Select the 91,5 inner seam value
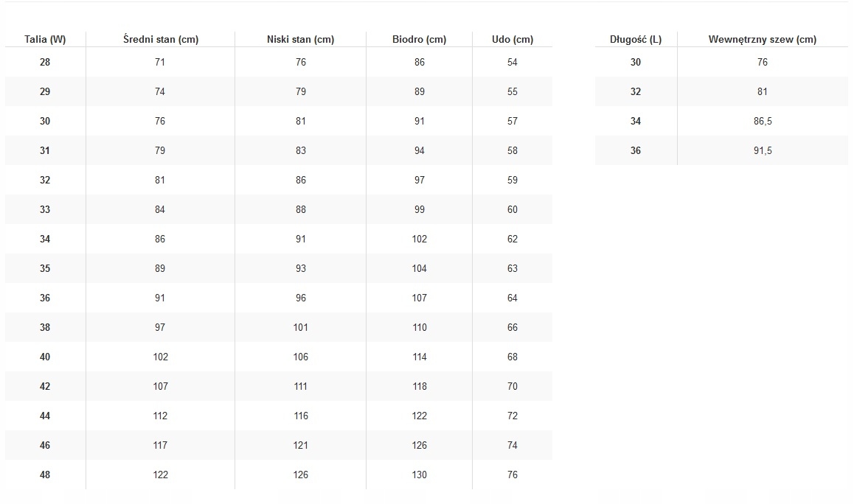This screenshot has height=504, width=854. tap(763, 151)
